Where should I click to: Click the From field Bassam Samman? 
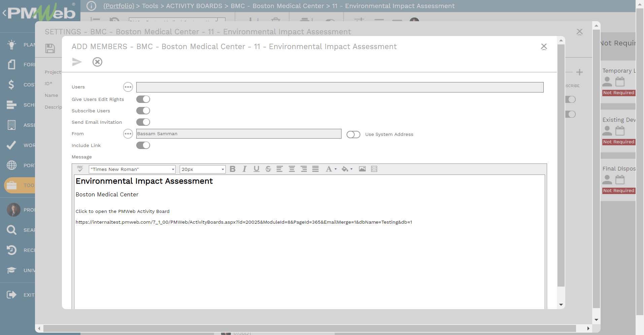[239, 134]
